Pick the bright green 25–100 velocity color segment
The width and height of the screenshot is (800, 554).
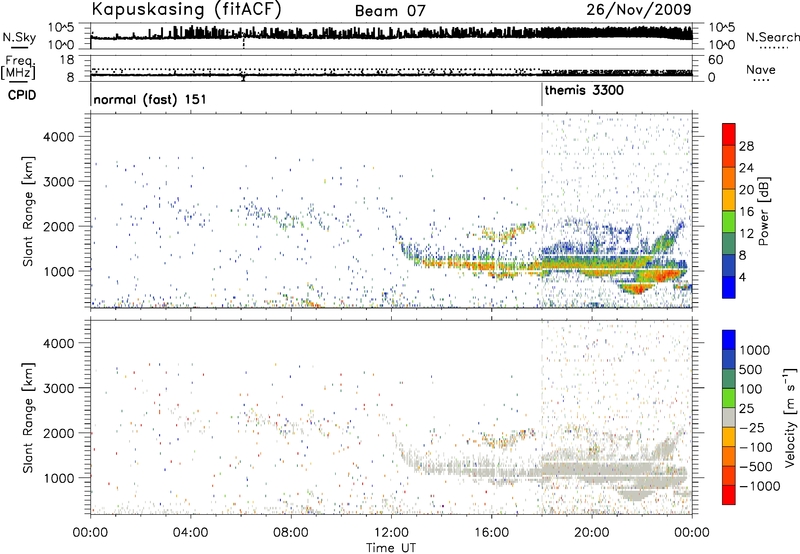click(x=729, y=398)
